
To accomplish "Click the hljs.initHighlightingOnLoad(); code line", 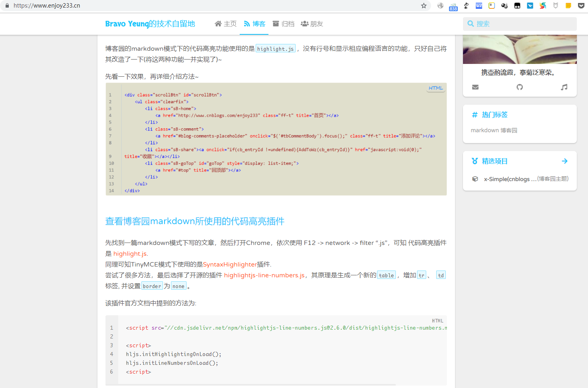I will pos(174,354).
